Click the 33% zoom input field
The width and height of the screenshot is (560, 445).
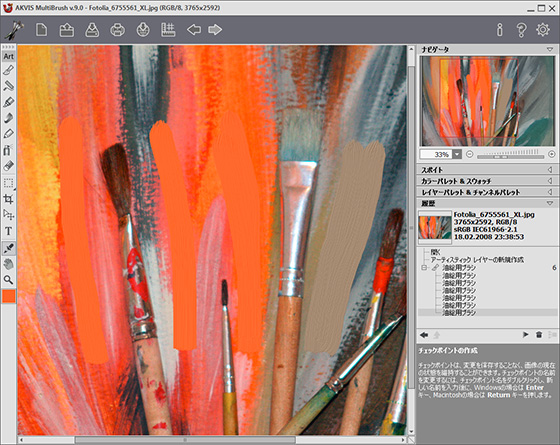[436, 154]
